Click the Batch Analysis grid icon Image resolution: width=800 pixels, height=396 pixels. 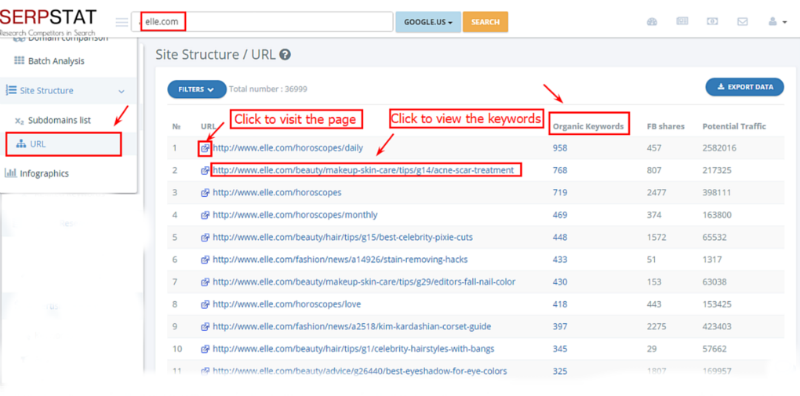pos(19,61)
